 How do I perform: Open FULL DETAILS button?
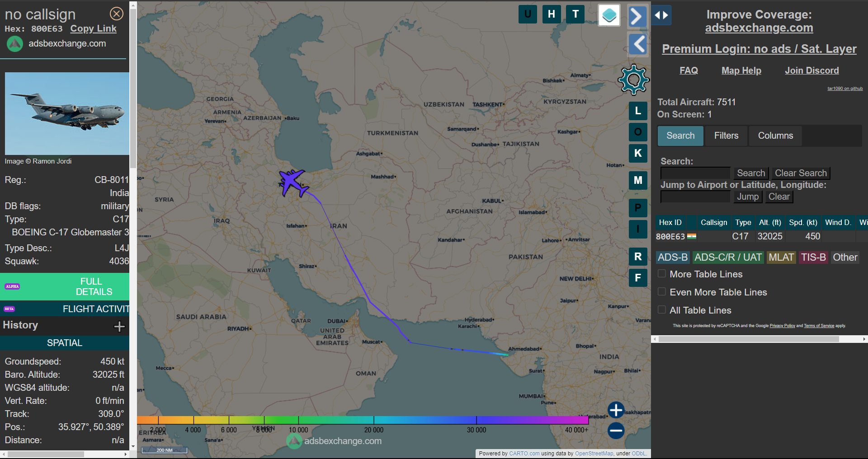(x=65, y=286)
